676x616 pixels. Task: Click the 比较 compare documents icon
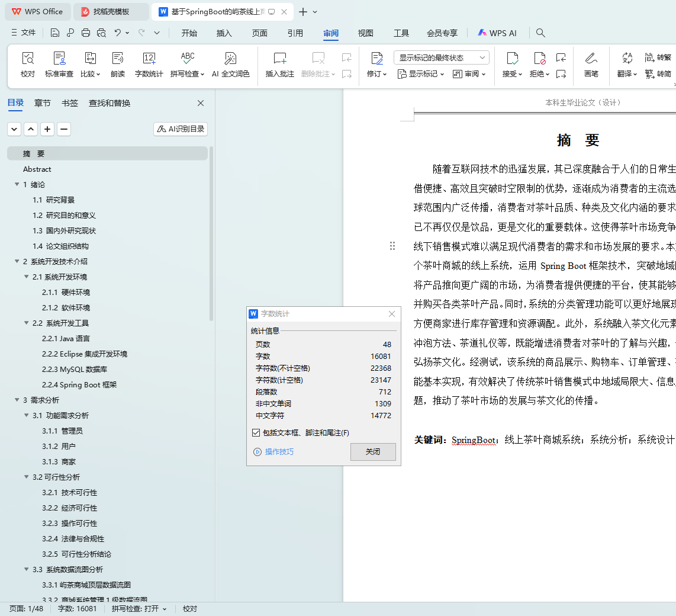90,65
